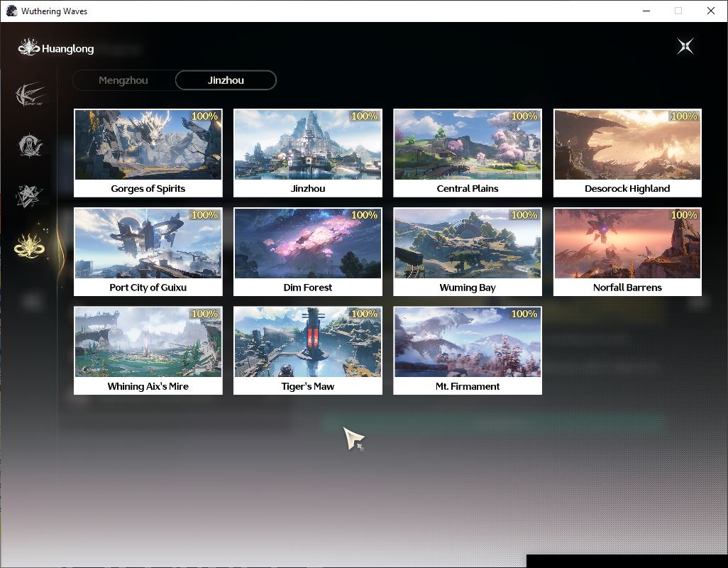
Task: Open the Norfall Barrens card
Action: tap(627, 252)
